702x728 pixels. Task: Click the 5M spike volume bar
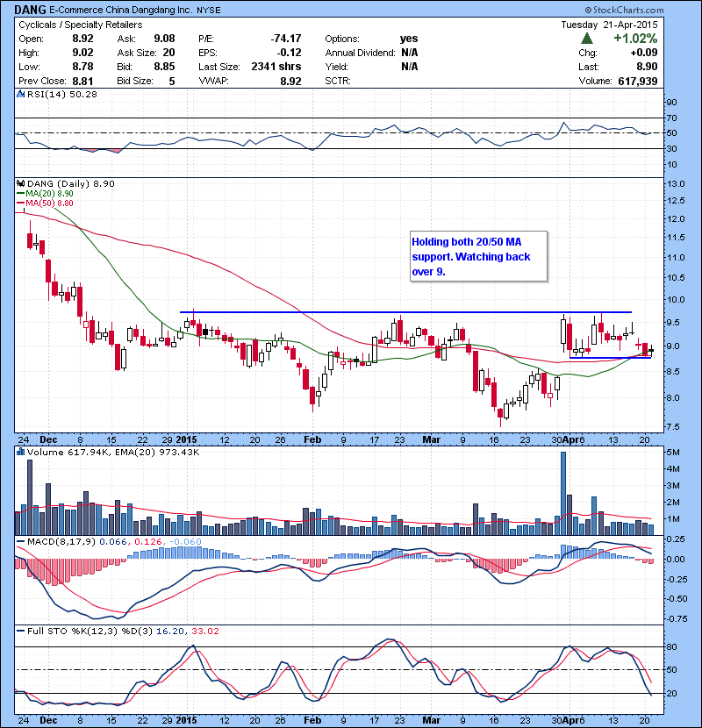pos(563,493)
